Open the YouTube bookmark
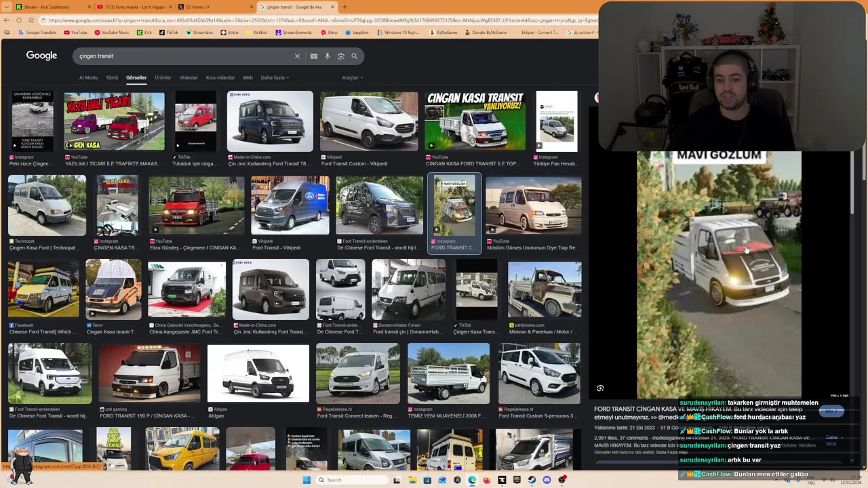The height and width of the screenshot is (488, 868). (x=76, y=33)
